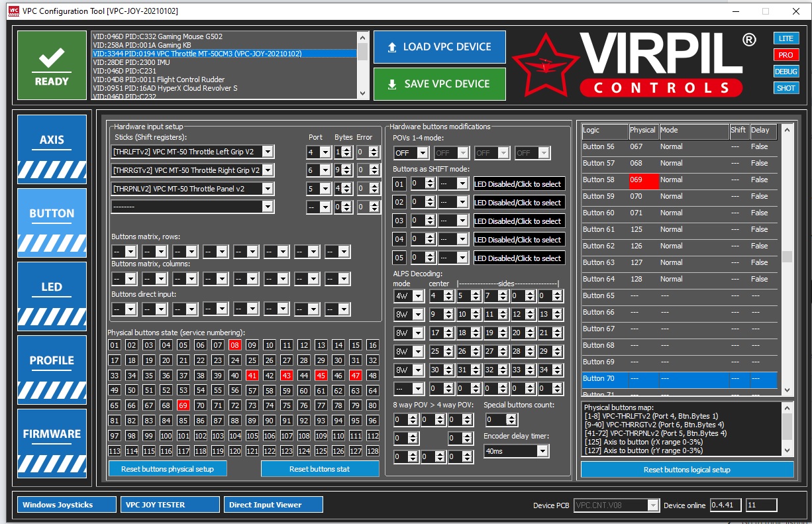This screenshot has width=812, height=524.
Task: Toggle the DEBUG mode button
Action: pyautogui.click(x=786, y=72)
